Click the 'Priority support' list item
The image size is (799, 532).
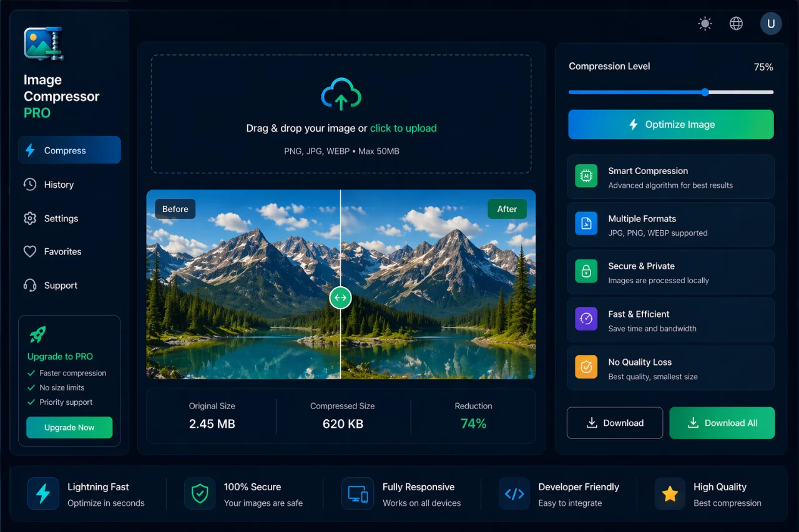[60, 402]
